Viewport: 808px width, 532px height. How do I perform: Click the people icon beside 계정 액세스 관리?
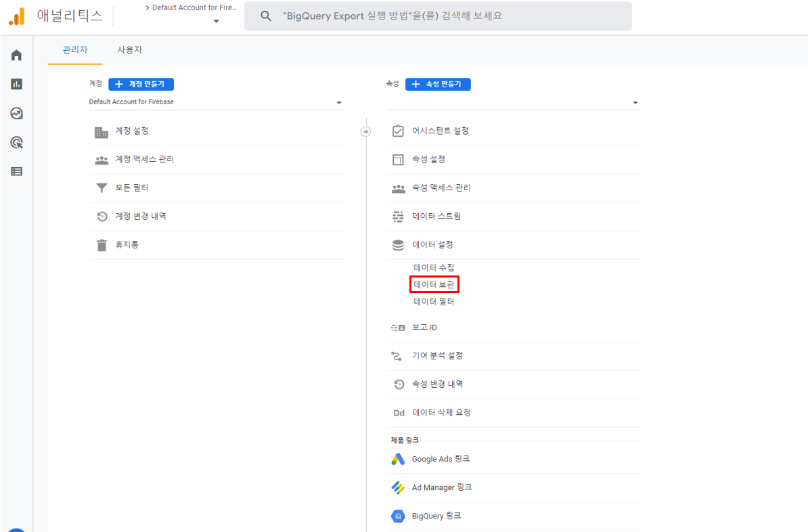point(102,160)
